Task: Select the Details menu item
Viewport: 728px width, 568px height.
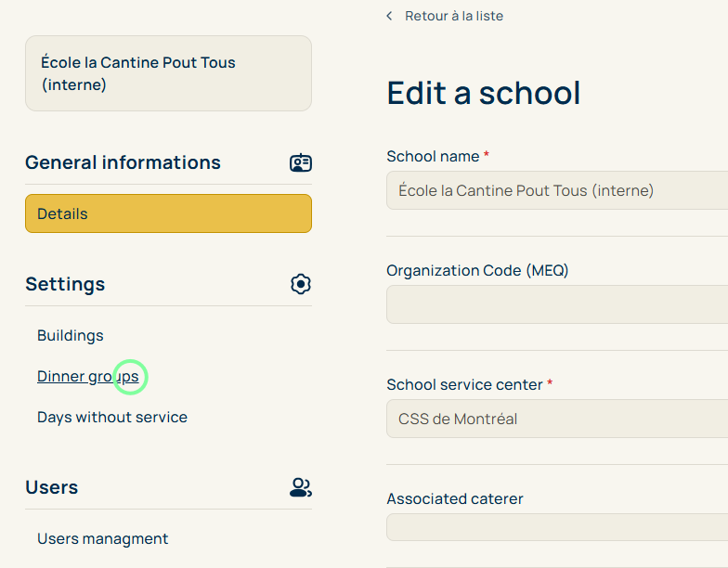Action: tap(168, 213)
